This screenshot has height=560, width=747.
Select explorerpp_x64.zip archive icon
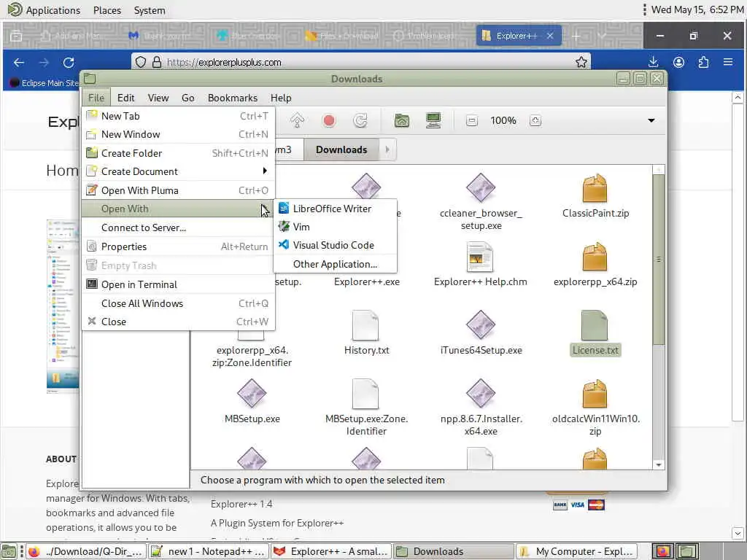point(595,256)
